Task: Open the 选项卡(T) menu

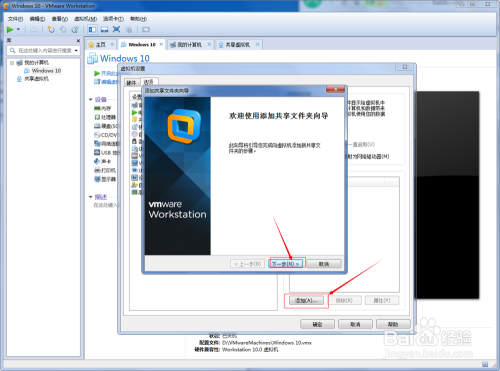Action: point(113,19)
